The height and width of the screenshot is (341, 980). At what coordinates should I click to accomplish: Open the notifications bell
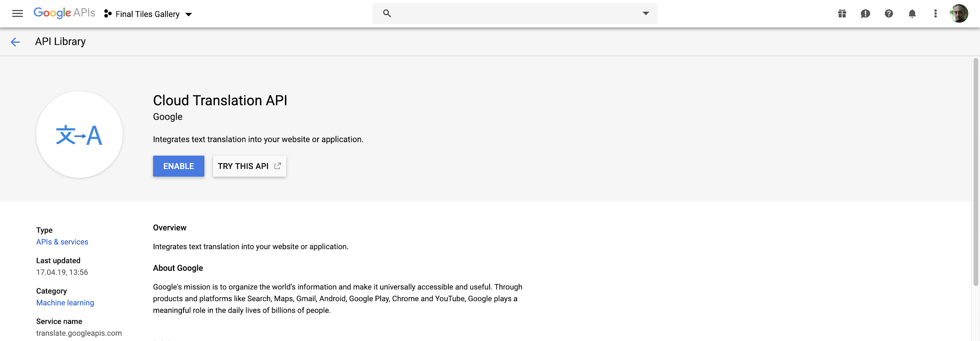click(912, 14)
